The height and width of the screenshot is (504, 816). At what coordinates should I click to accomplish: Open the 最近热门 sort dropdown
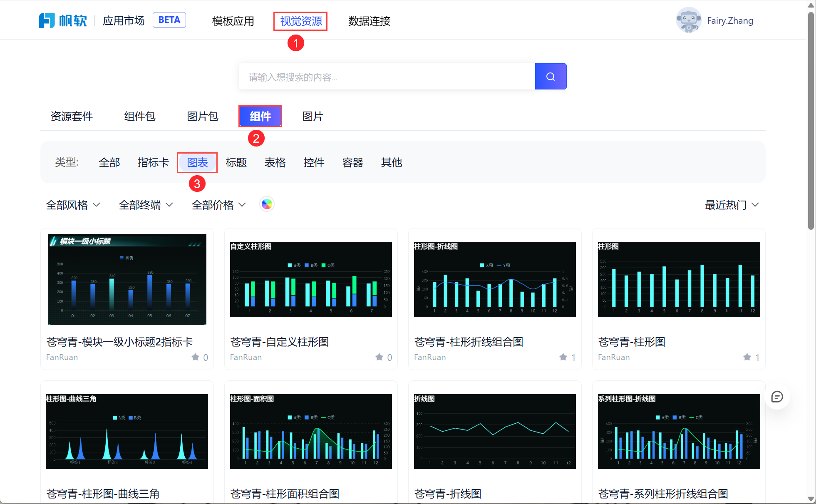point(732,205)
